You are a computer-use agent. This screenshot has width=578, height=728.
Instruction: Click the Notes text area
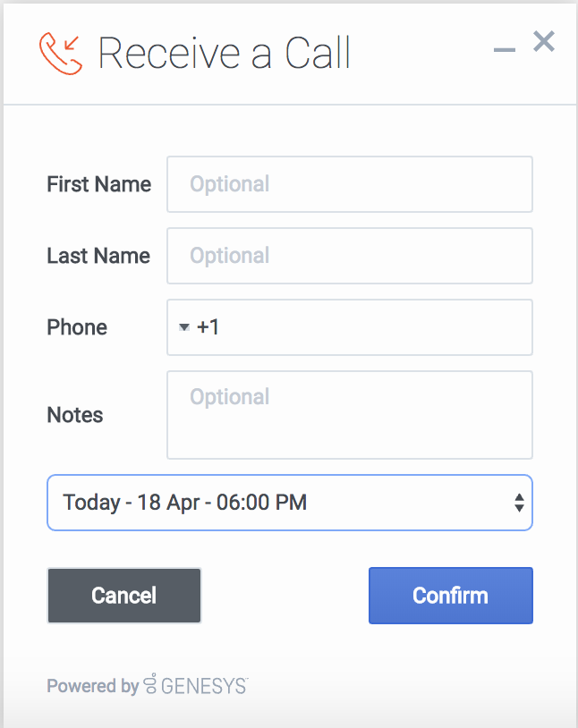point(349,415)
